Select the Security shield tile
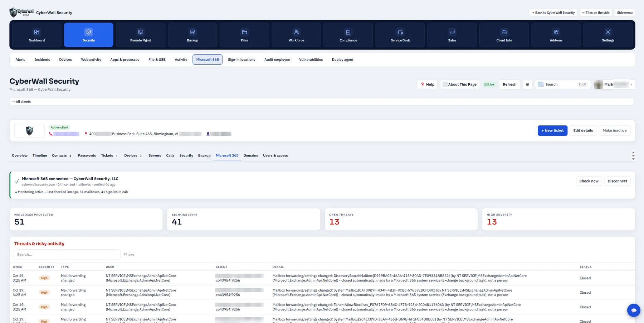The width and height of the screenshot is (644, 323). pyautogui.click(x=89, y=35)
